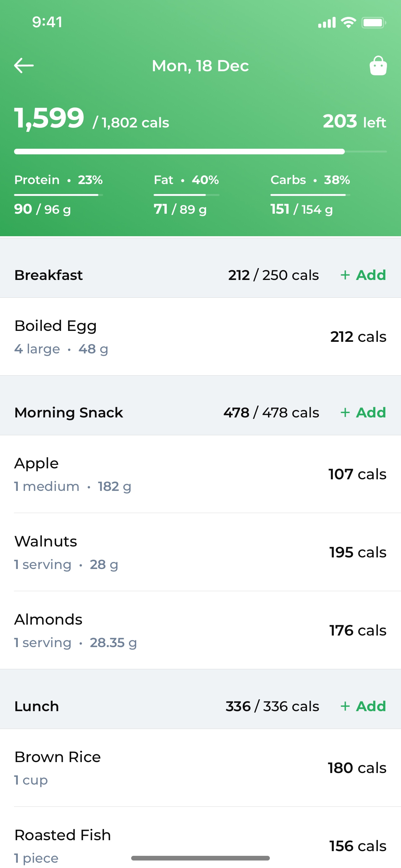Select the Walnuts entry
The width and height of the screenshot is (401, 868).
coord(200,552)
